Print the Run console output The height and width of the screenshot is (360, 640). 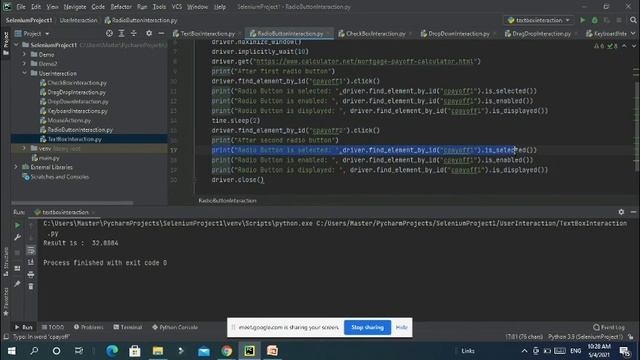coord(31,275)
